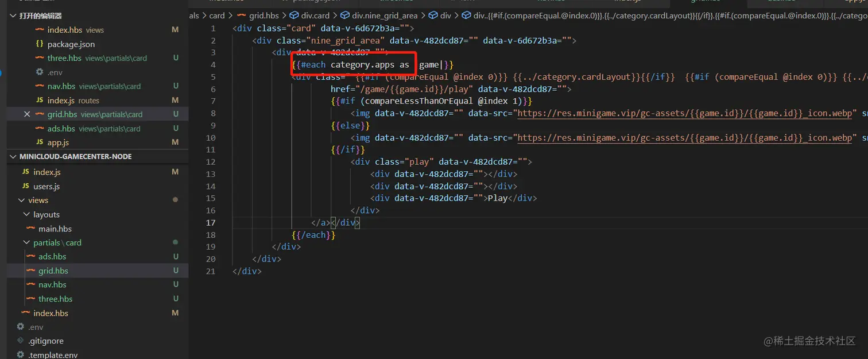
Task: Click the 'Play' text on line 15
Action: click(498, 198)
